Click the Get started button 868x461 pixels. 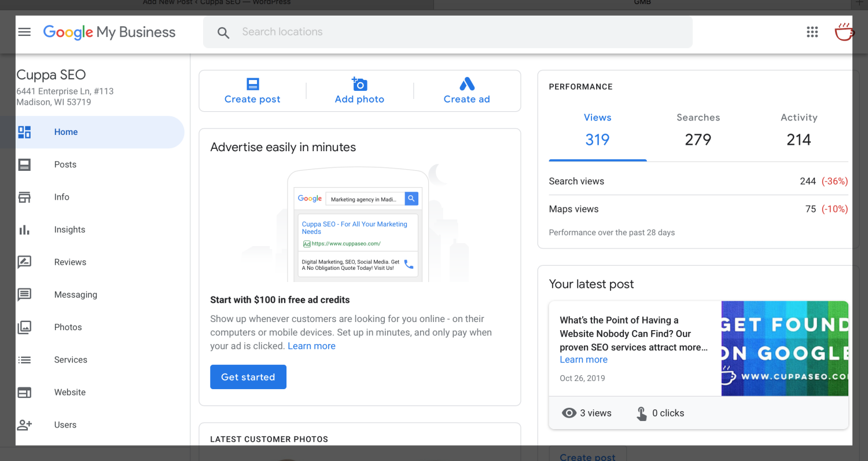(248, 377)
